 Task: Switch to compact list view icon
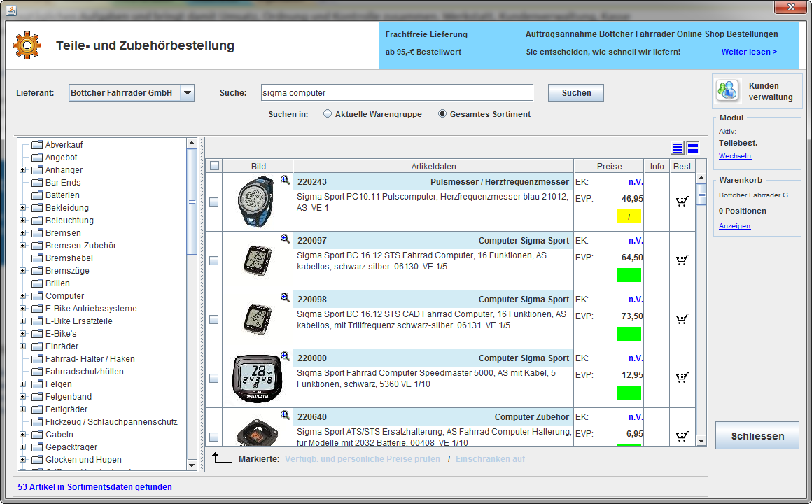click(677, 148)
